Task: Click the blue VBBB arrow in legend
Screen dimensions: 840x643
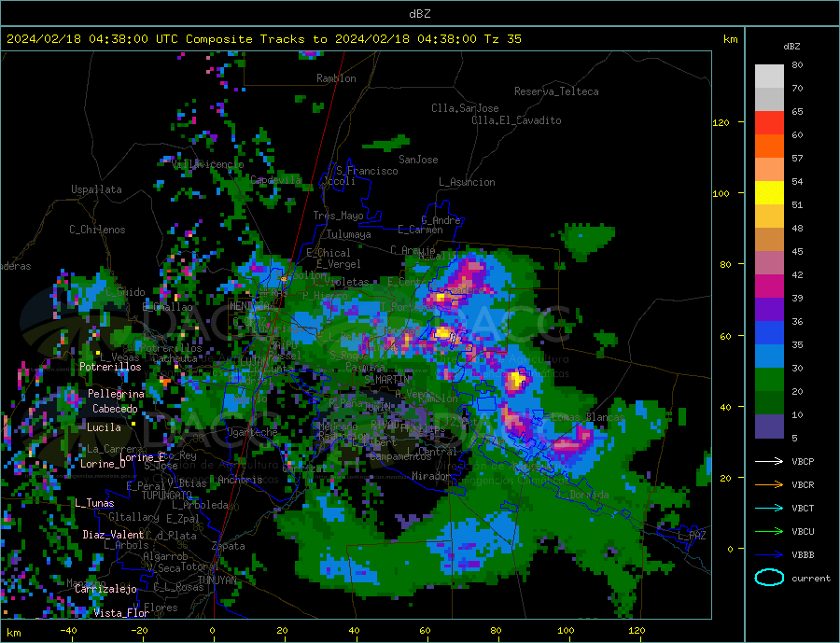Action: [769, 554]
